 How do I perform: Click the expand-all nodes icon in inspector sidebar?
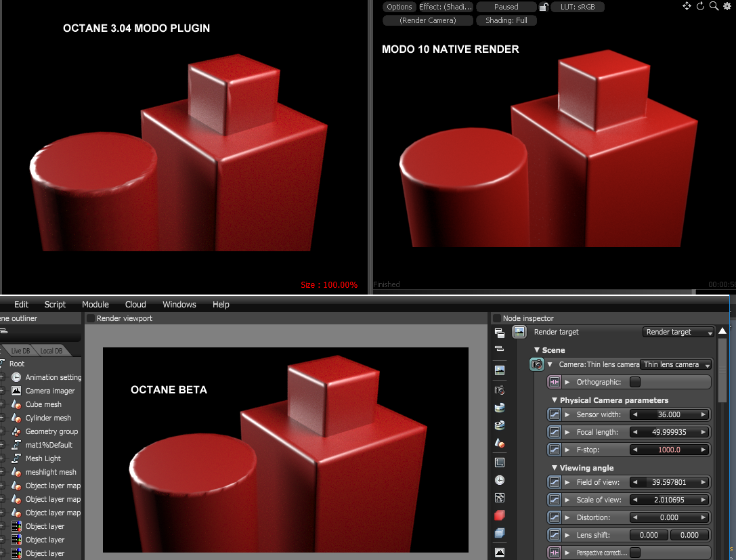(x=500, y=333)
